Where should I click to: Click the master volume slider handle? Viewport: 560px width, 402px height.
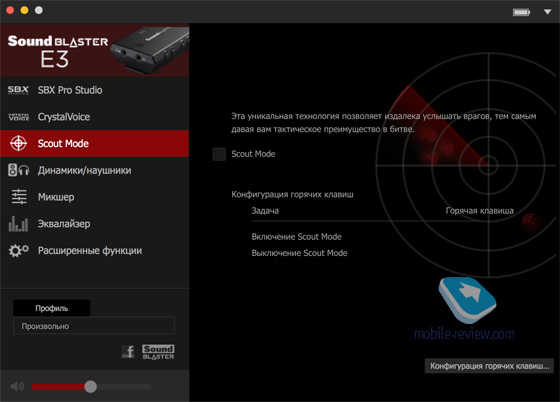pos(90,386)
